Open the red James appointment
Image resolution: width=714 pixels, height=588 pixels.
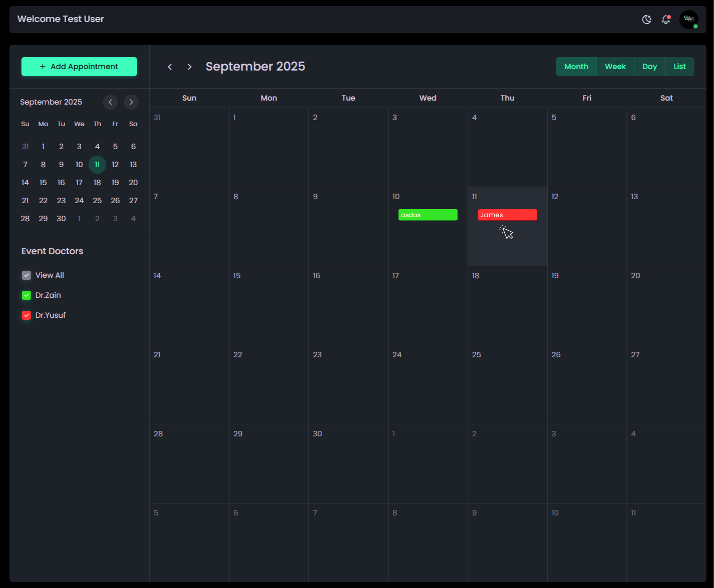tap(507, 215)
